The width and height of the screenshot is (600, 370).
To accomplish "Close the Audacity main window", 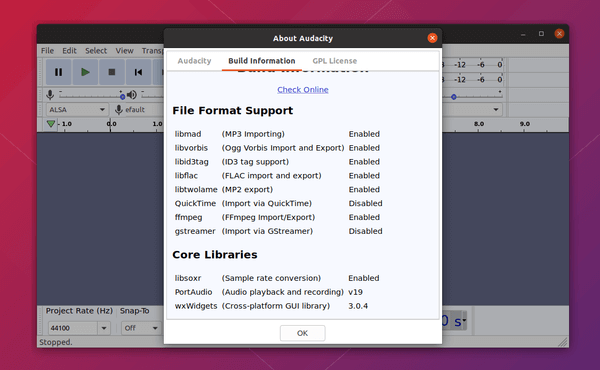I will click(559, 34).
